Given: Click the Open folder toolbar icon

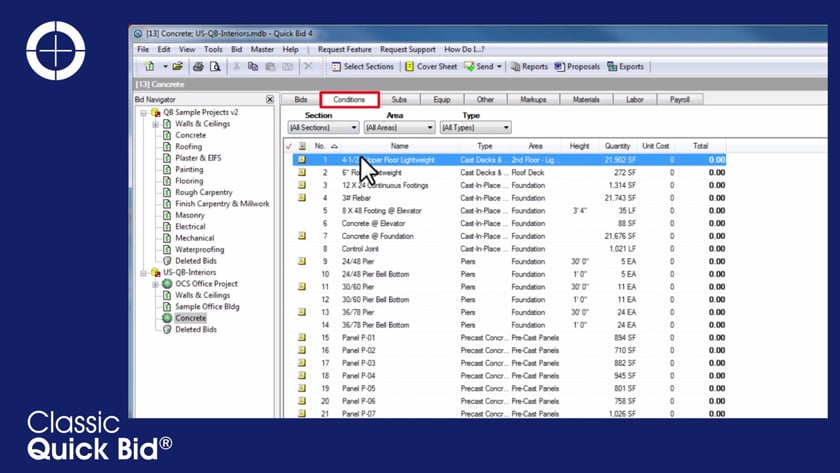Looking at the screenshot, I should pyautogui.click(x=177, y=66).
